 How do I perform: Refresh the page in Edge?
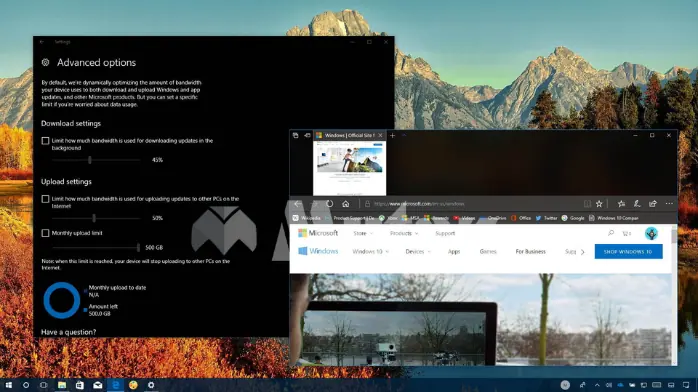[329, 204]
